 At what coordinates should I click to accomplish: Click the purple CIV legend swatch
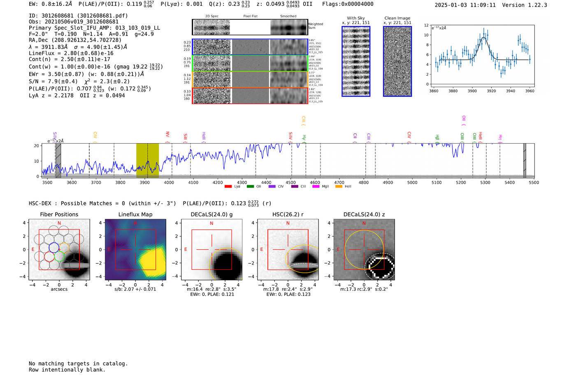[272, 187]
